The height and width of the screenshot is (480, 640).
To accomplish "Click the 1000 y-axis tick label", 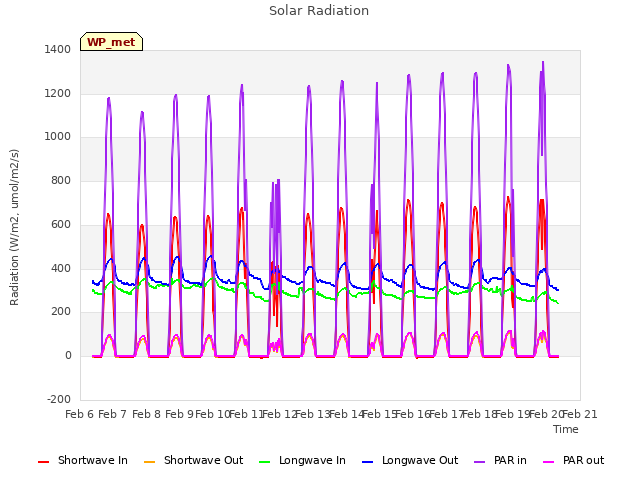I will [58, 137].
